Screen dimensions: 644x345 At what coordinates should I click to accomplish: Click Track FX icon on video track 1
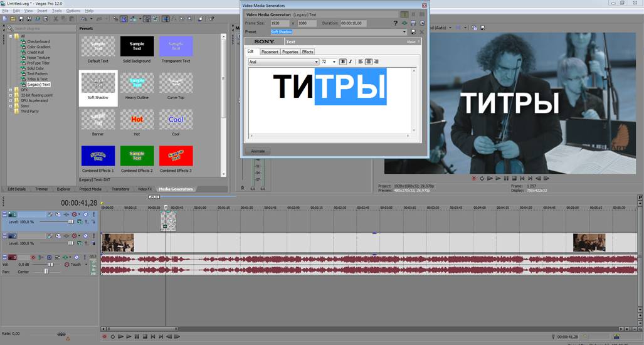point(66,214)
